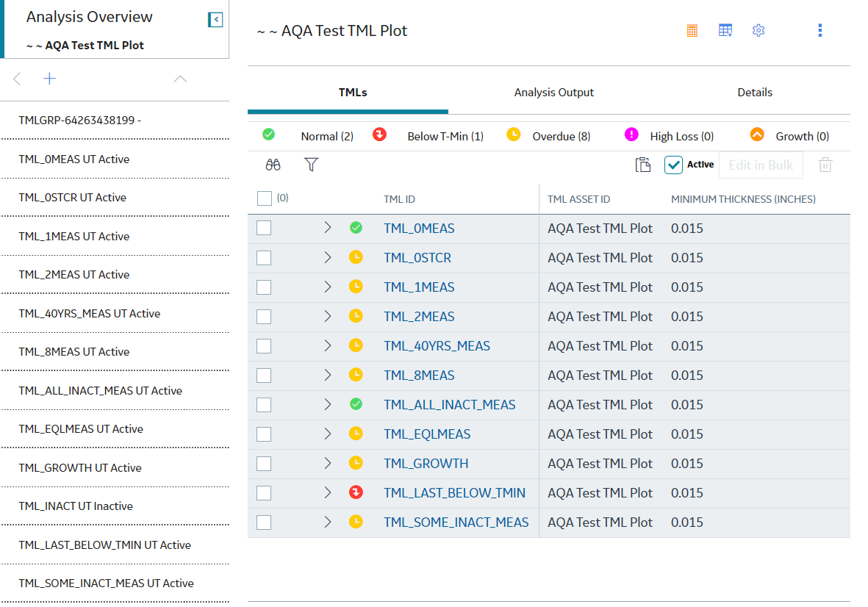Image resolution: width=868 pixels, height=607 pixels.
Task: Expand the TML_0MEAS row
Action: point(328,227)
